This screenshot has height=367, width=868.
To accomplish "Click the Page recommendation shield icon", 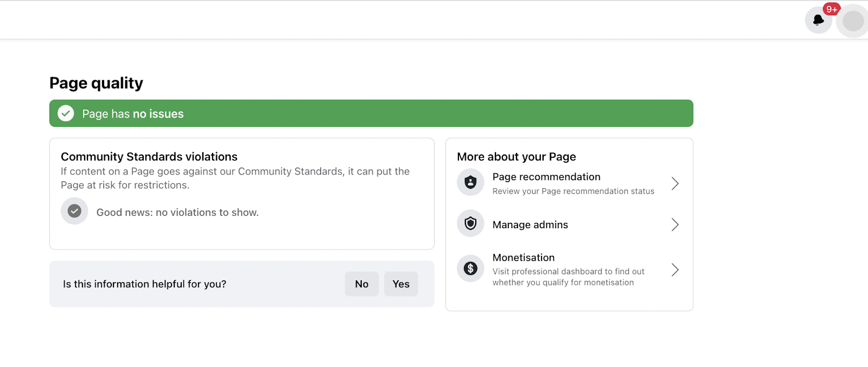I will [x=470, y=182].
